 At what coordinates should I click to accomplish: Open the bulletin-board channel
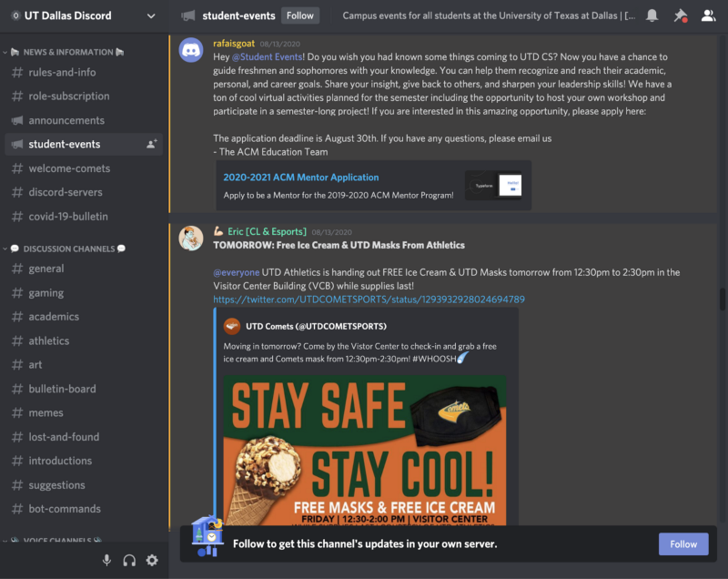[x=84, y=389]
